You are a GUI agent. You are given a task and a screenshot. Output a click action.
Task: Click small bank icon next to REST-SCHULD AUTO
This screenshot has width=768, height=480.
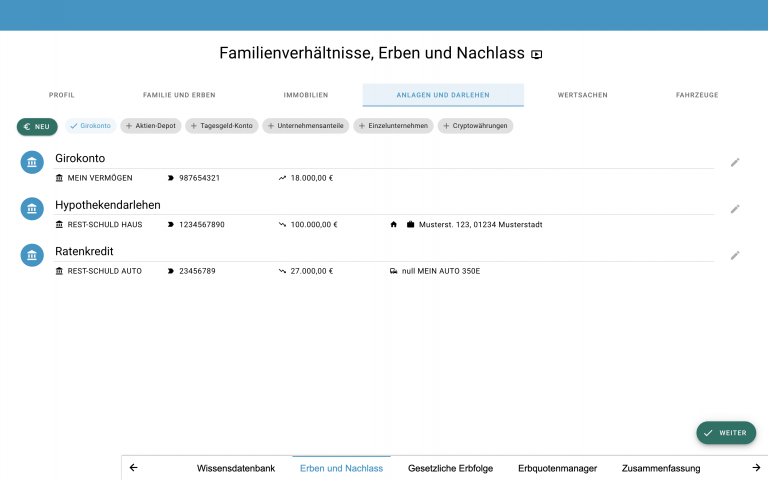click(x=59, y=271)
